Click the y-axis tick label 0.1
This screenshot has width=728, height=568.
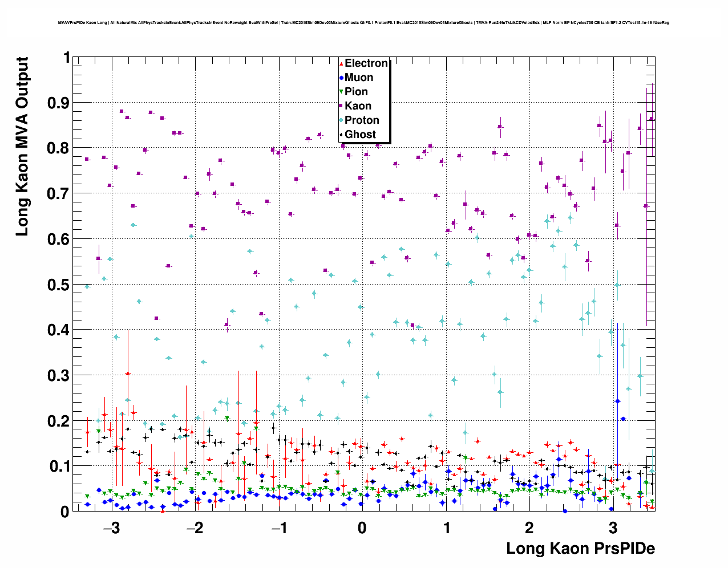coord(58,466)
